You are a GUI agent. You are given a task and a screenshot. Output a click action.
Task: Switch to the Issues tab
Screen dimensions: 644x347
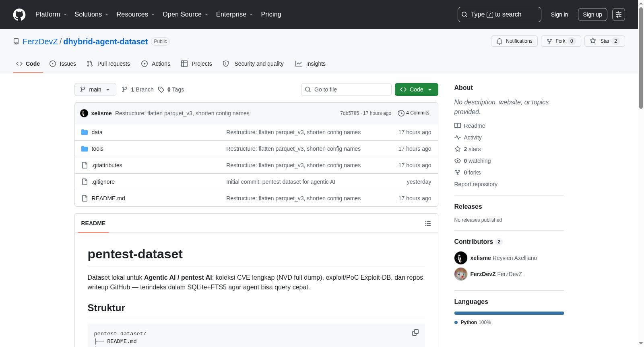(63, 64)
